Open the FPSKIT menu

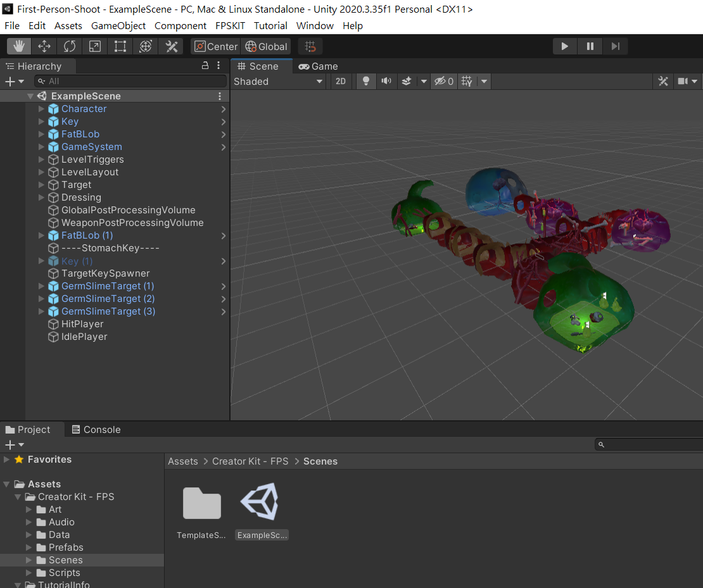[230, 25]
